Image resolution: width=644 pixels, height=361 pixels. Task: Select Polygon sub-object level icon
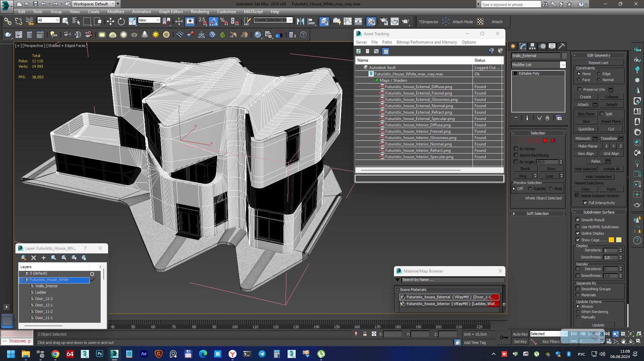[545, 141]
